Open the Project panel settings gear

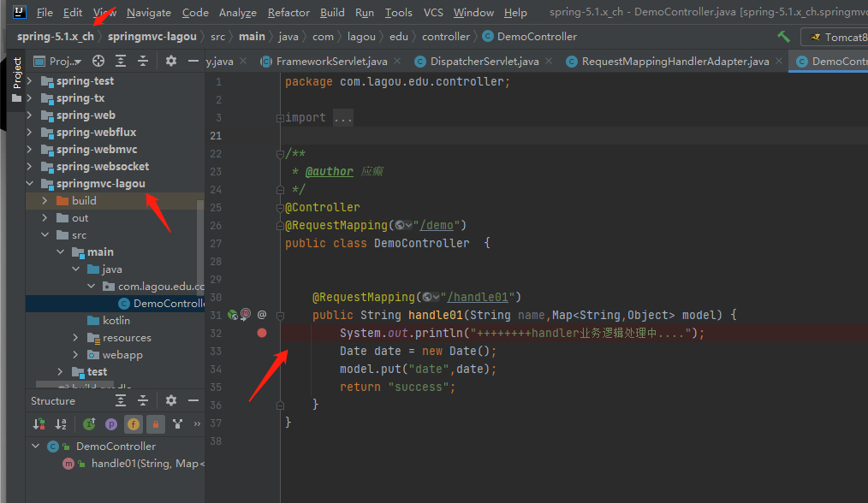tap(171, 61)
